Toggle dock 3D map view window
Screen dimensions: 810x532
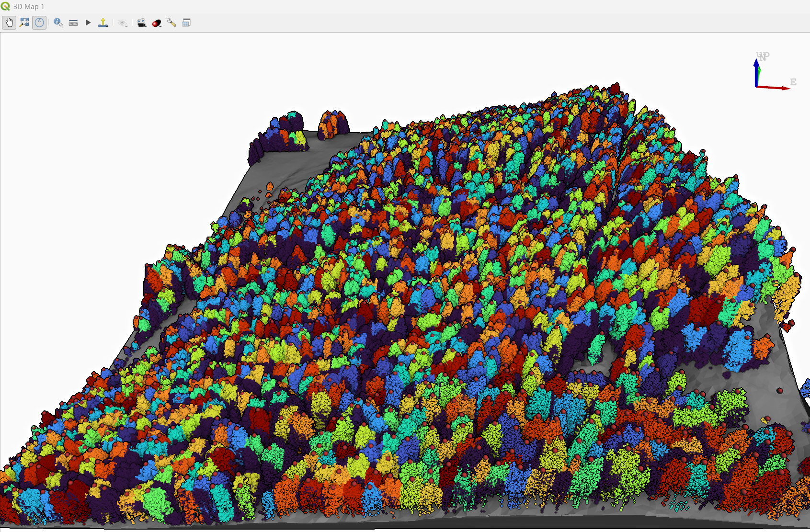[x=186, y=23]
